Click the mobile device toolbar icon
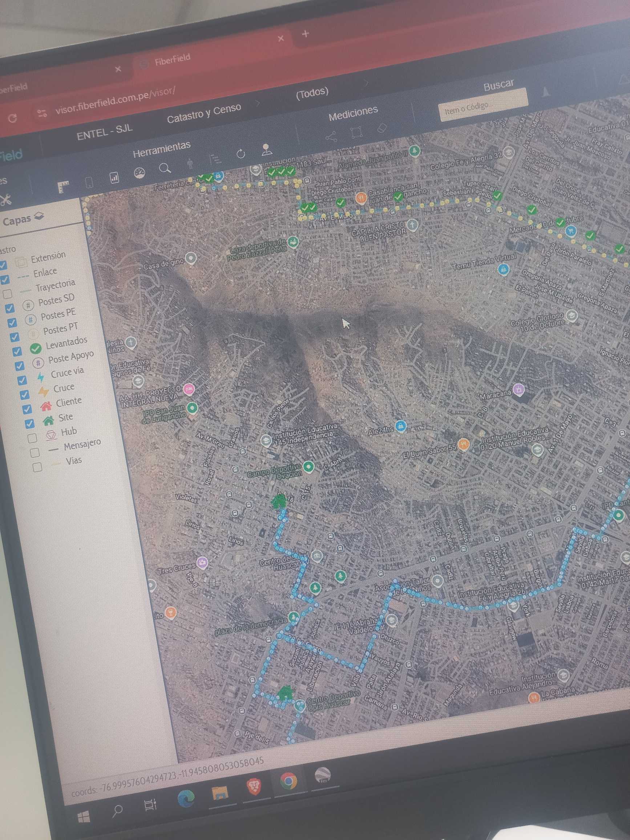Screen dimensions: 630x840 click(x=90, y=183)
